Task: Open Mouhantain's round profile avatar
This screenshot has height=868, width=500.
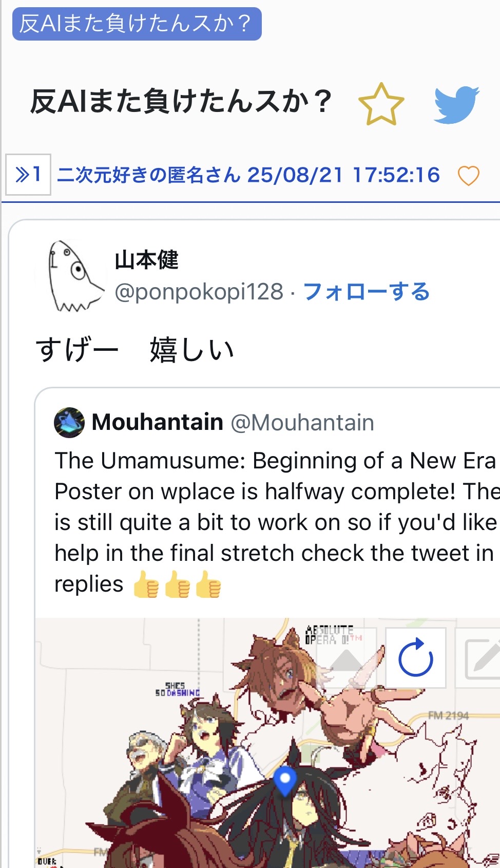Action: click(69, 423)
